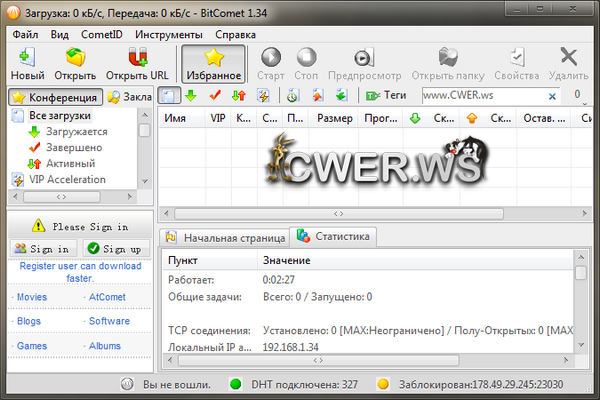Screen dimensions: 600x400
Task: Click the green arrow page filter icon
Action: coord(341,95)
